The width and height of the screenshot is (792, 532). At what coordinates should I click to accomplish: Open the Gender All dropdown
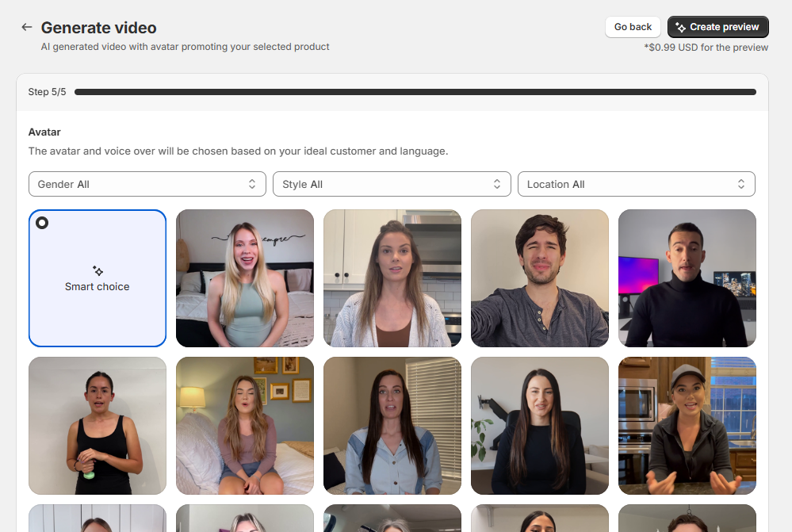[x=147, y=183]
